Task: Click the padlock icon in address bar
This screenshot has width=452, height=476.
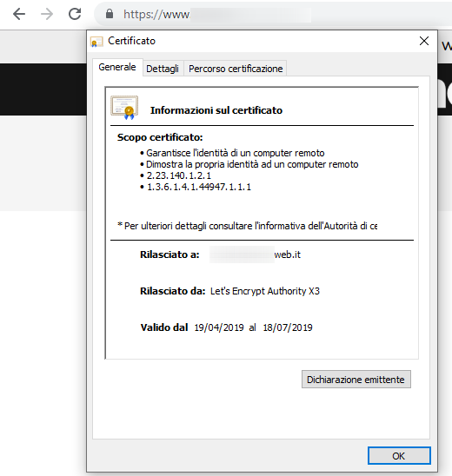Action: pos(110,14)
